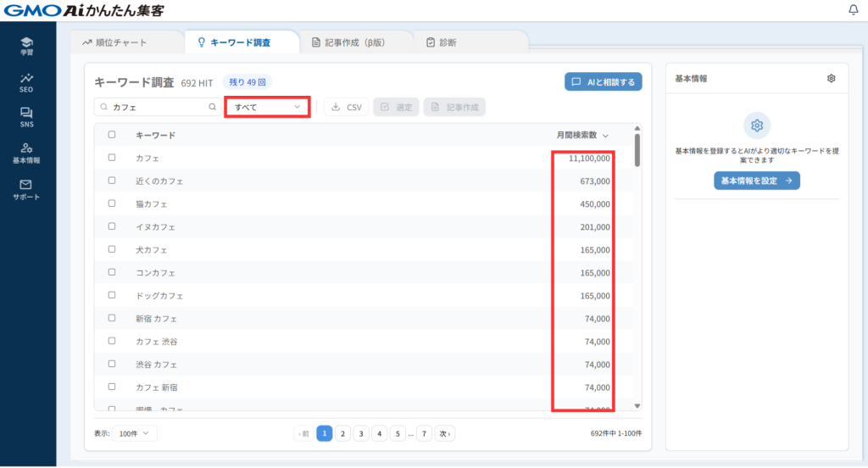Image resolution: width=868 pixels, height=468 pixels.
Task: Sort by 月間検索数 column
Action: click(x=582, y=135)
